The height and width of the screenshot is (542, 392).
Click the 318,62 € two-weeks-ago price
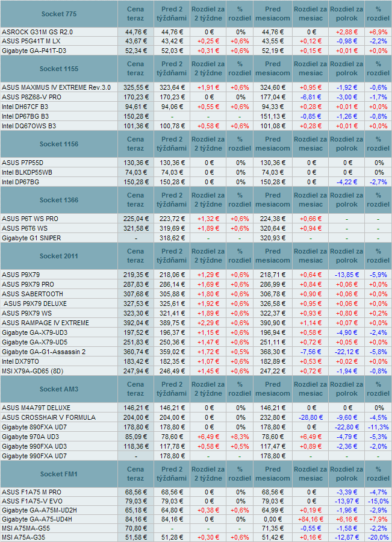coord(172,238)
